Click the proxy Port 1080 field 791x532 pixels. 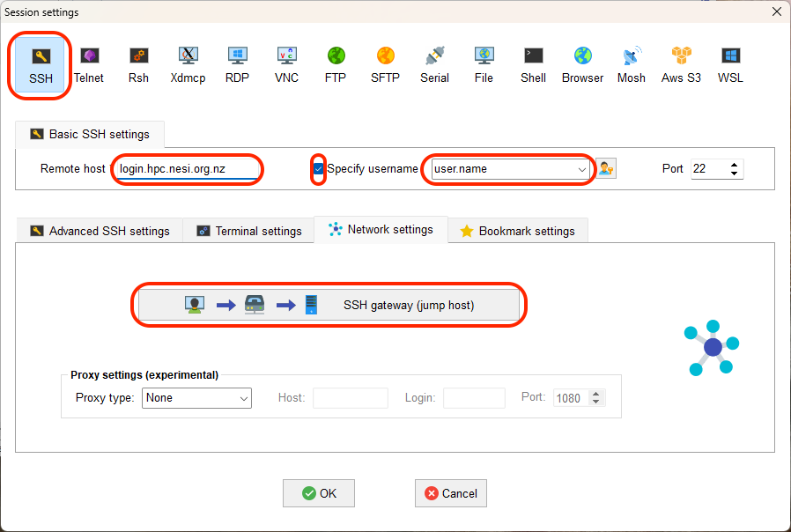(x=572, y=398)
